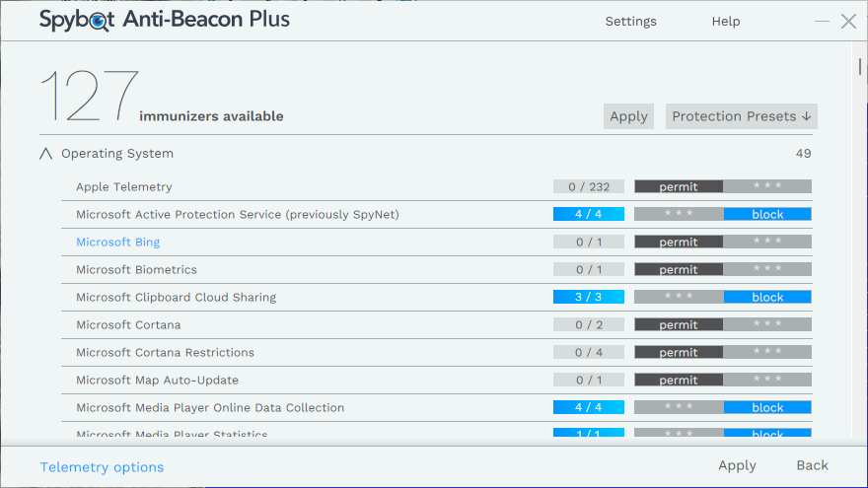Click the 0 / 232 Apple Telemetry counter
868x488 pixels.
pos(589,186)
